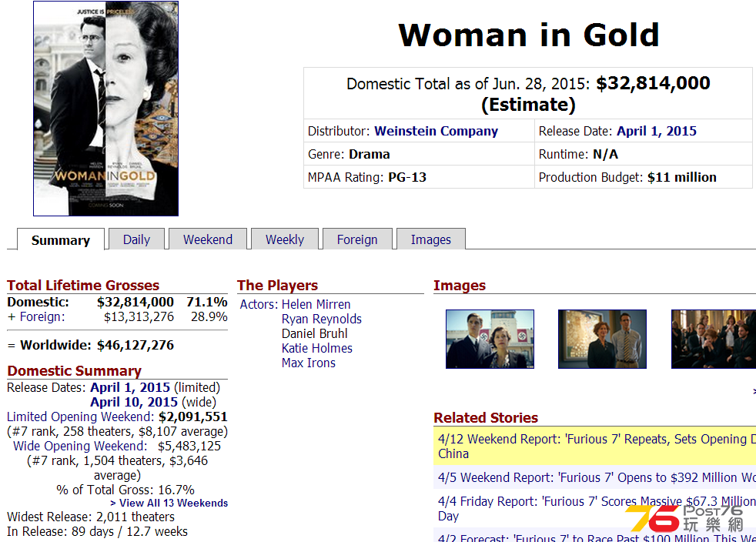This screenshot has height=542, width=756.
Task: Select the MPAA Rating PG-13 text
Action: 367,177
